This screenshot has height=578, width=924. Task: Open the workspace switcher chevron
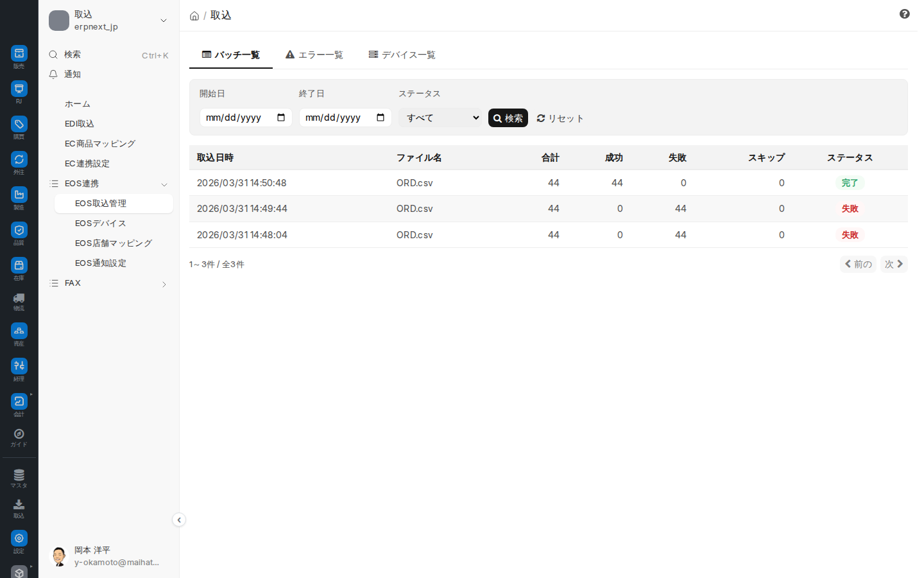(164, 21)
